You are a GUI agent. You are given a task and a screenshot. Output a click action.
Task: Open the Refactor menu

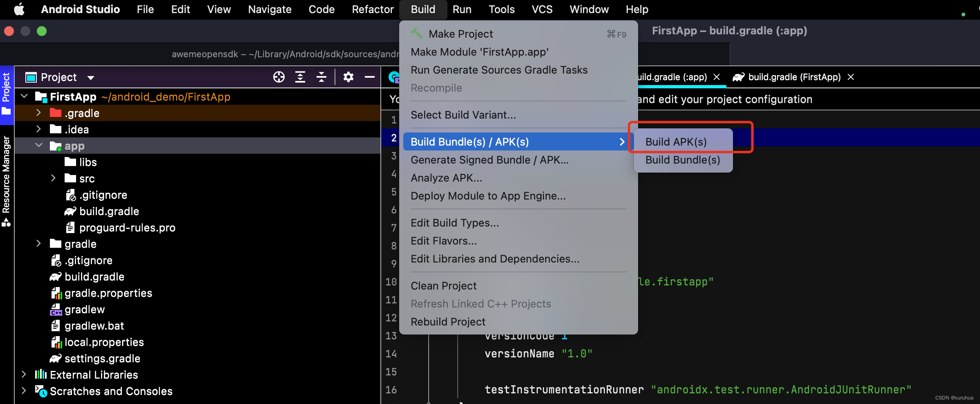click(373, 9)
